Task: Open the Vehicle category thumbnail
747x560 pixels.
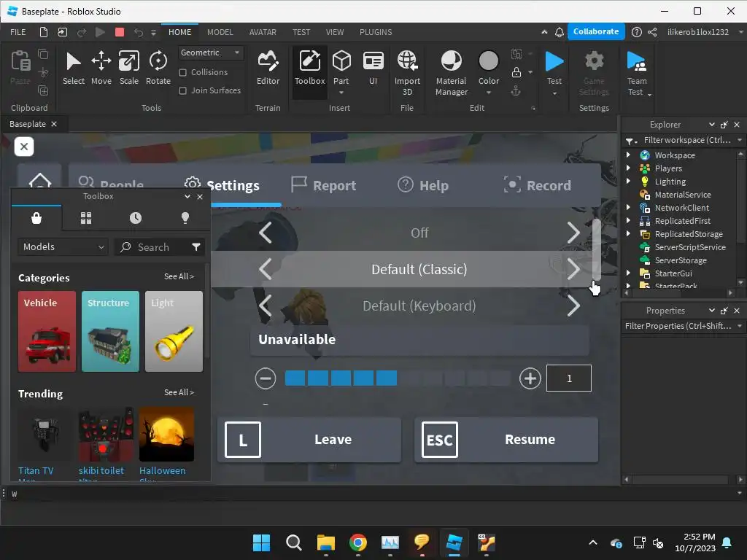Action: pos(47,332)
